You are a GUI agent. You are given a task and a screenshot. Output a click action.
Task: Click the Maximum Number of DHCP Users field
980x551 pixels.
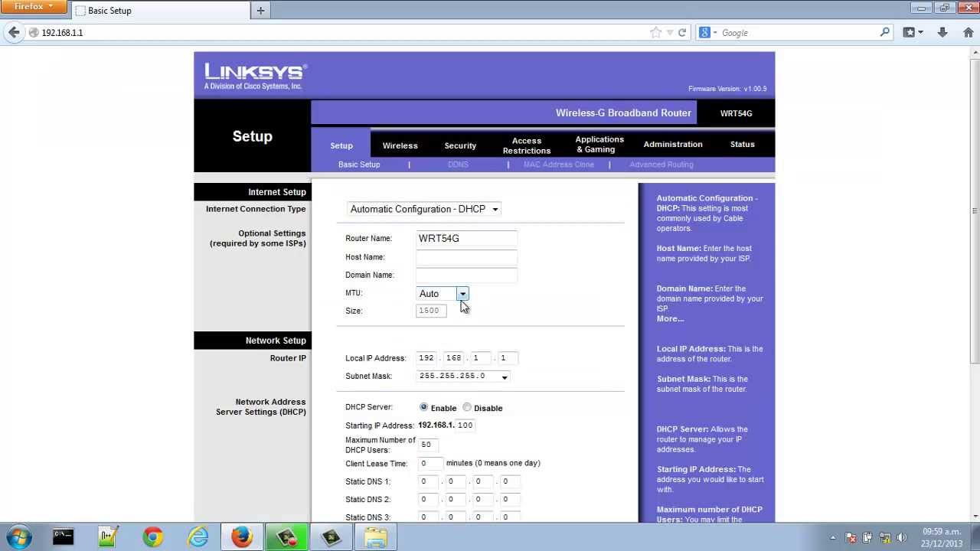point(427,445)
